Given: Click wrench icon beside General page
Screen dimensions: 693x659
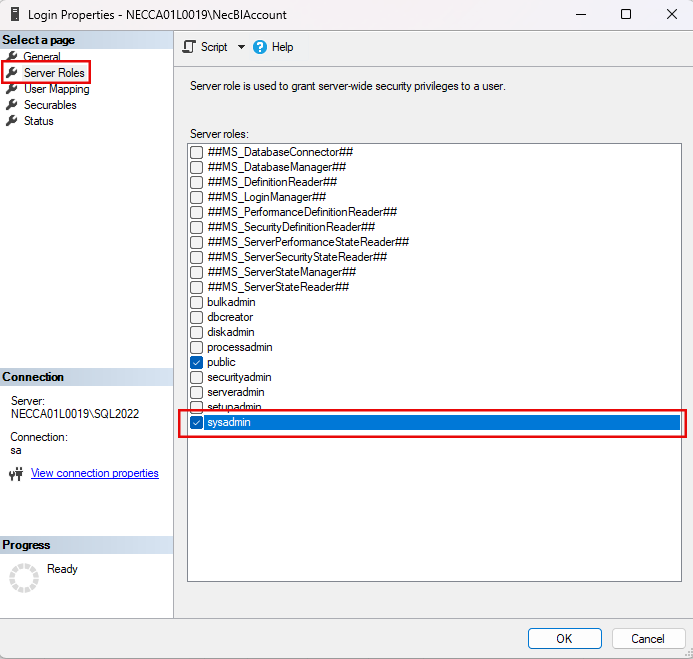Looking at the screenshot, I should (13, 57).
